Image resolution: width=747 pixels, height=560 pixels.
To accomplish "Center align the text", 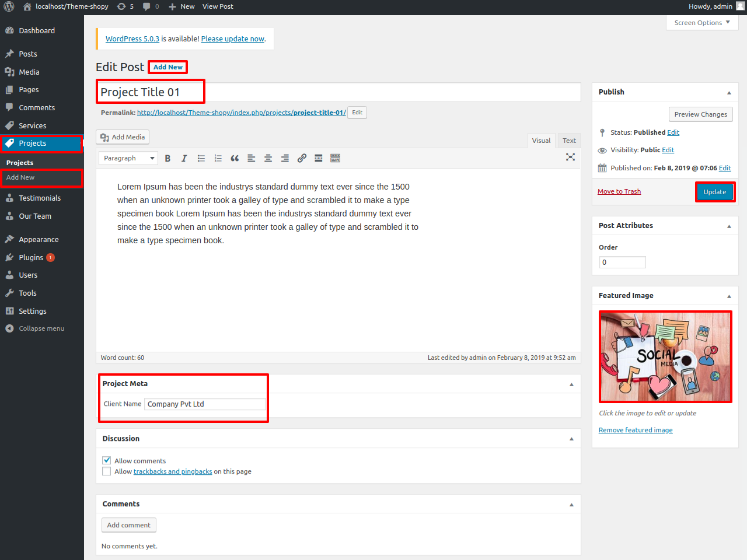I will (x=268, y=158).
